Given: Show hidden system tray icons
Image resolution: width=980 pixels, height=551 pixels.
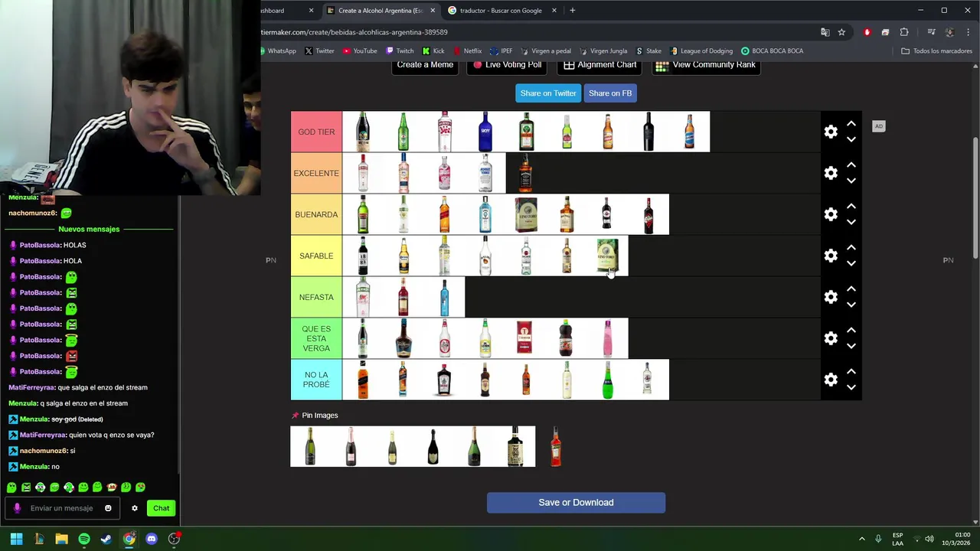Looking at the screenshot, I should tap(861, 539).
